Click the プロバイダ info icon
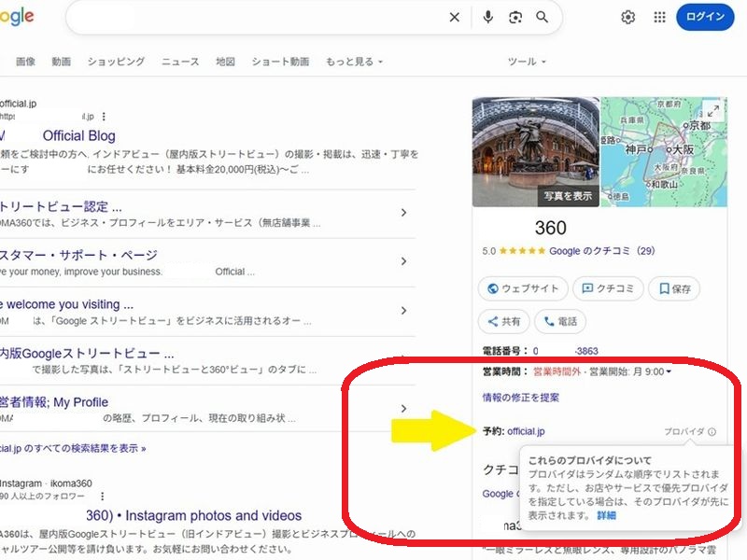This screenshot has height=560, width=747. [712, 432]
